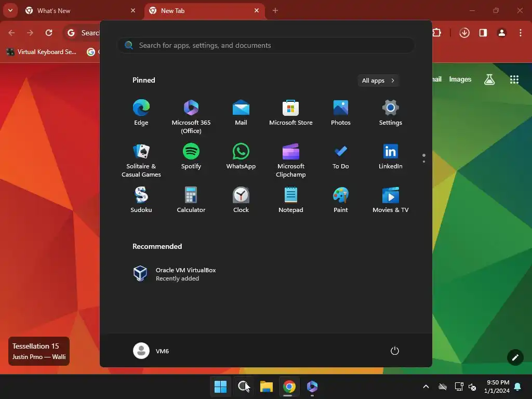The width and height of the screenshot is (532, 399).
Task: Launch Movies & TV
Action: pos(391,200)
